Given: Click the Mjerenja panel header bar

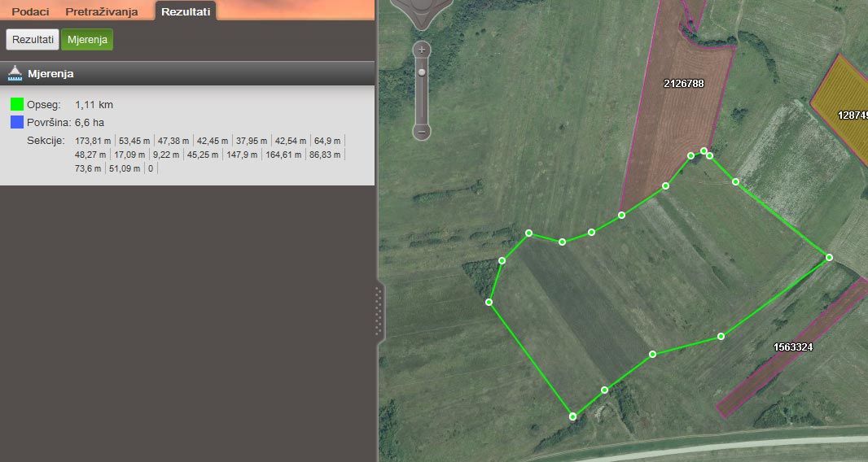Looking at the screenshot, I should pos(187,73).
